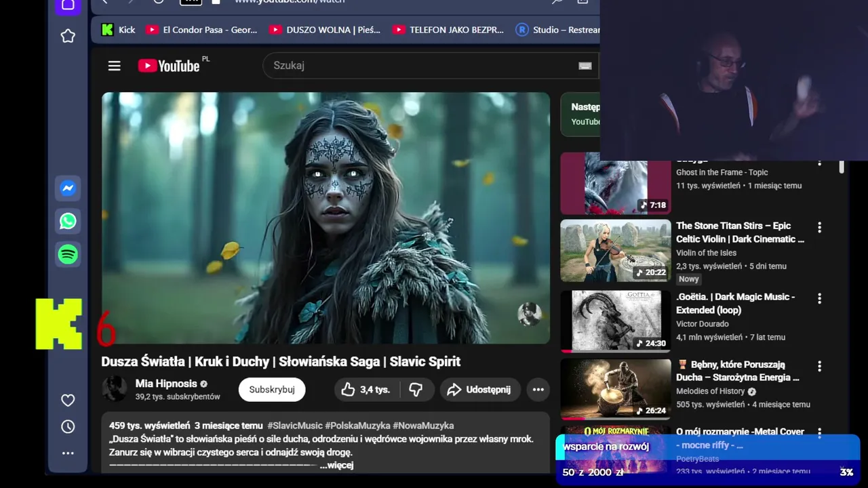The height and width of the screenshot is (488, 868).
Task: Open the Kick bookmark
Action: point(118,30)
